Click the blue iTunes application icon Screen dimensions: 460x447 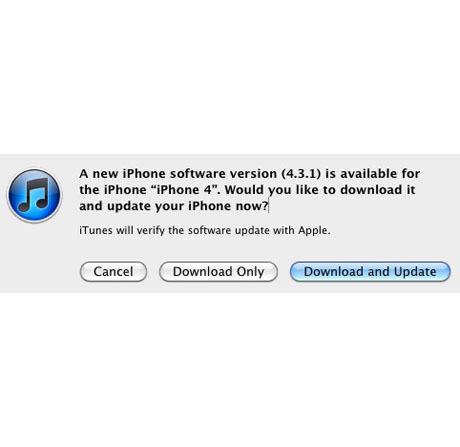click(x=35, y=195)
